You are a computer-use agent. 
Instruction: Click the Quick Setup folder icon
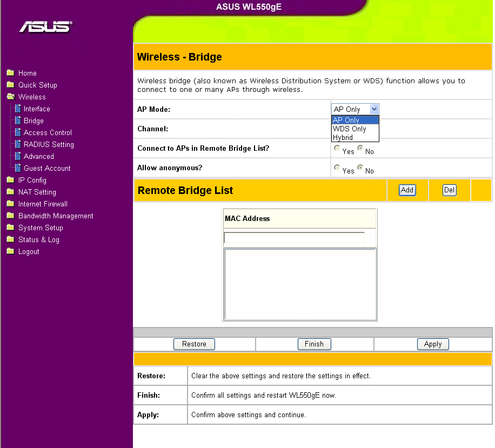click(10, 85)
